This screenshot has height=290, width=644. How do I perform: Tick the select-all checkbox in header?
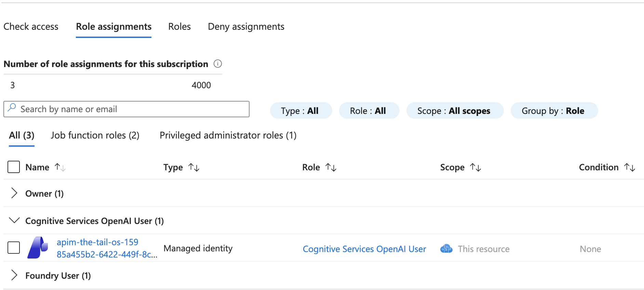(14, 167)
